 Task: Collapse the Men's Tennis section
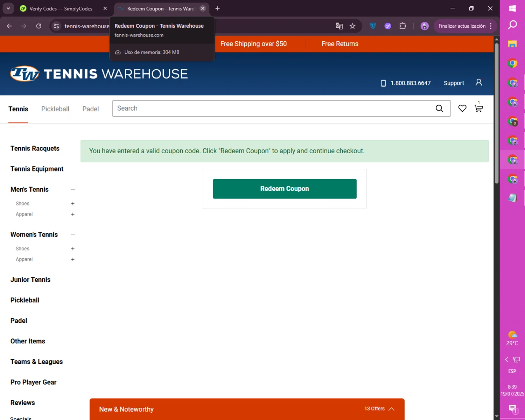[73, 190]
